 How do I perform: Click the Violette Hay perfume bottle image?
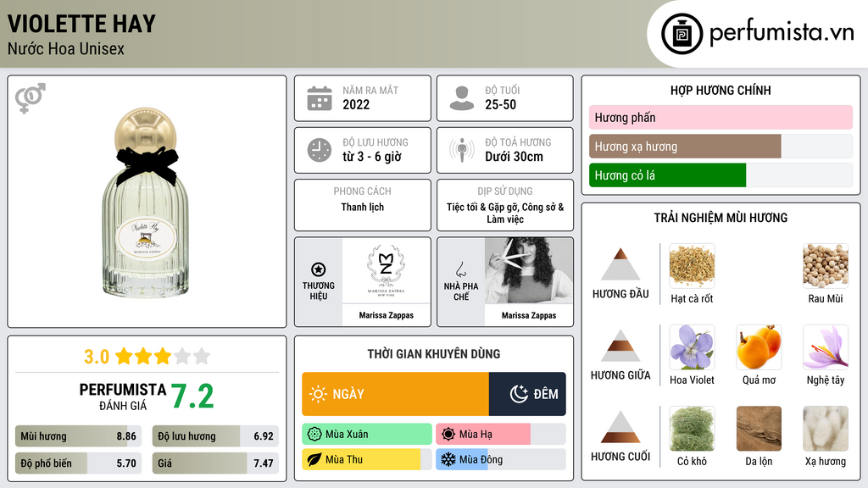click(146, 202)
